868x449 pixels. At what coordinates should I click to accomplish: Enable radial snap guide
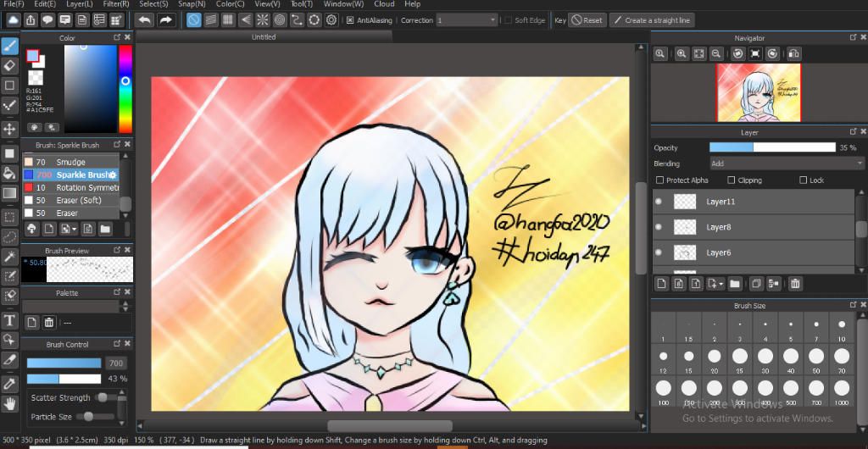(x=263, y=20)
